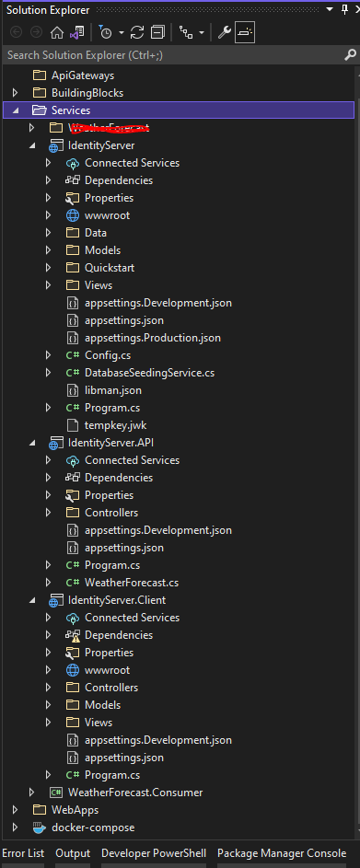Click the magnifier search icon
This screenshot has width=360, height=868.
click(x=350, y=55)
